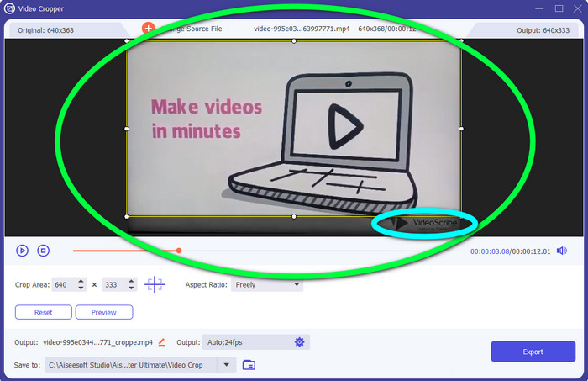This screenshot has width=588, height=381.
Task: Click the Reset button
Action: pos(43,312)
